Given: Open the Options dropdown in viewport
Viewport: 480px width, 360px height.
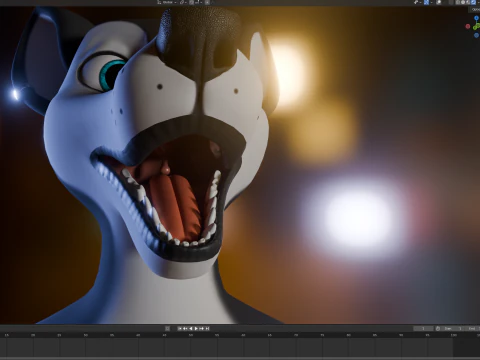Looking at the screenshot, I should (475, 9).
